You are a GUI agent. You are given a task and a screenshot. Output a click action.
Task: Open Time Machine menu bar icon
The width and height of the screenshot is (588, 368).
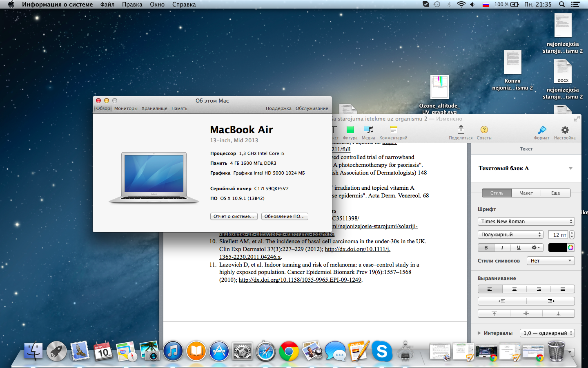click(x=437, y=4)
